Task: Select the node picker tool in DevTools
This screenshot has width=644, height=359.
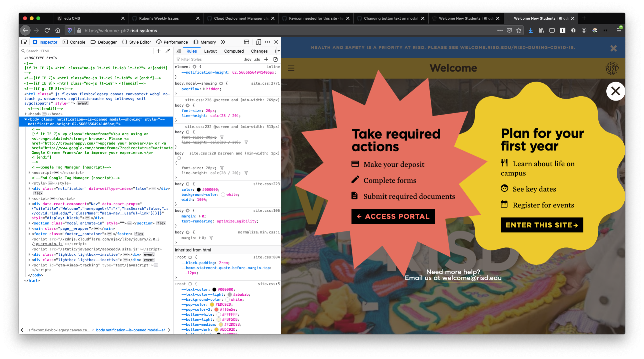Action: click(x=24, y=42)
